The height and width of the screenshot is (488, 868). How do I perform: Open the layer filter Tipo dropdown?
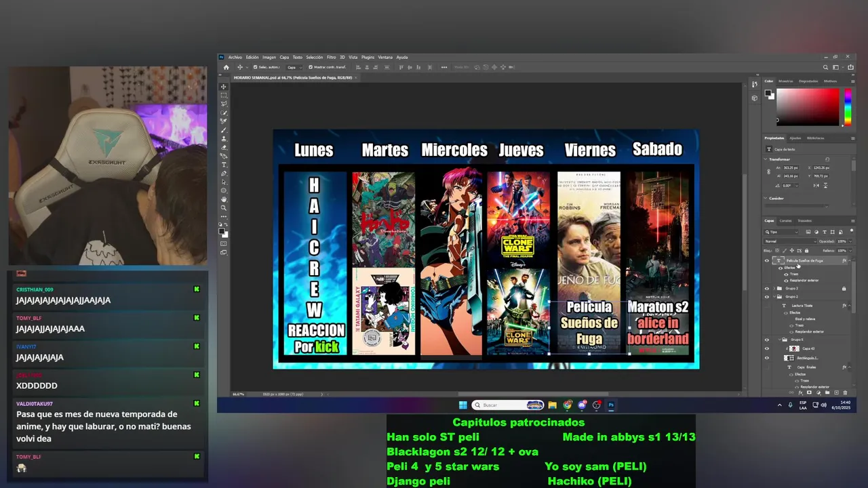pyautogui.click(x=781, y=232)
